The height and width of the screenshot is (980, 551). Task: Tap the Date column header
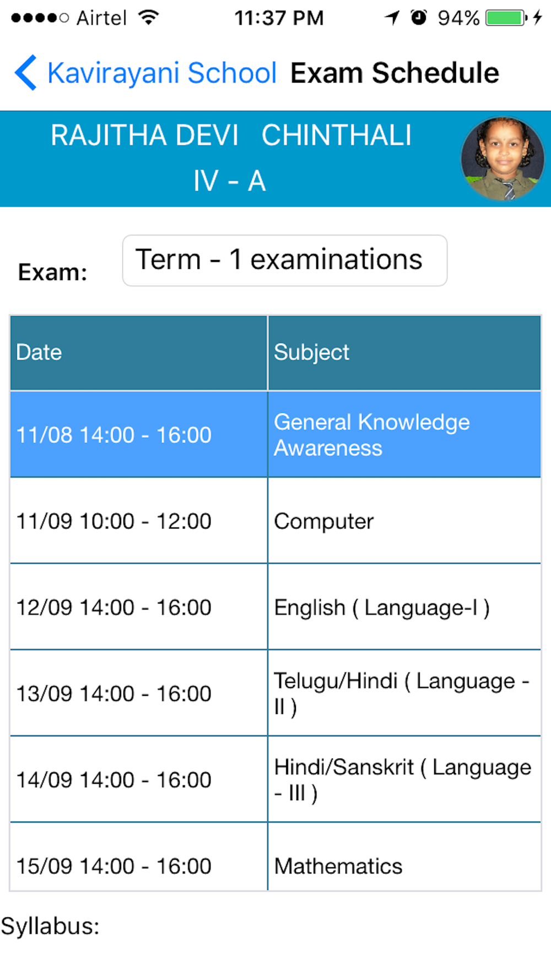pos(139,352)
